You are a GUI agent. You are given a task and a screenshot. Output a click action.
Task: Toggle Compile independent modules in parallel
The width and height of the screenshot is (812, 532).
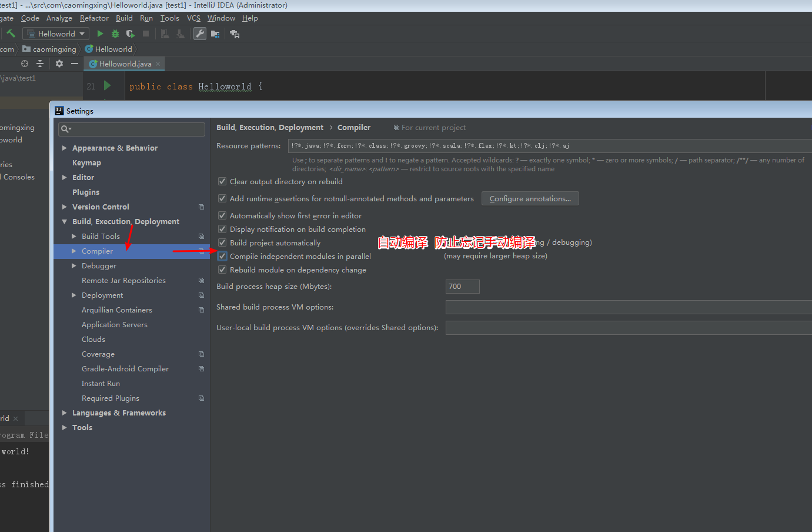pyautogui.click(x=222, y=256)
